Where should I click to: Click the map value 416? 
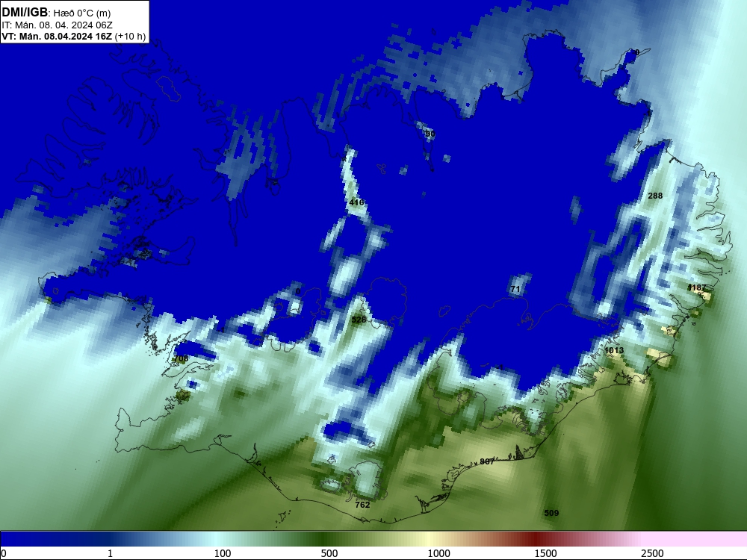356,202
